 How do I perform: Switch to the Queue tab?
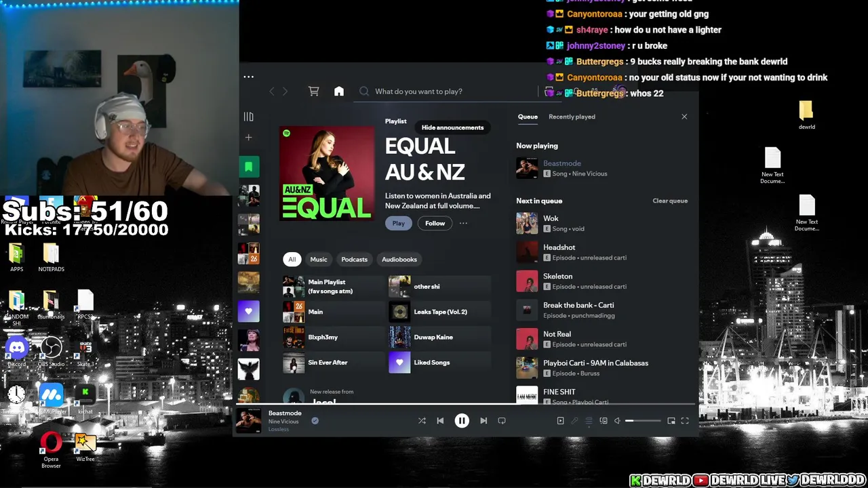coord(528,117)
